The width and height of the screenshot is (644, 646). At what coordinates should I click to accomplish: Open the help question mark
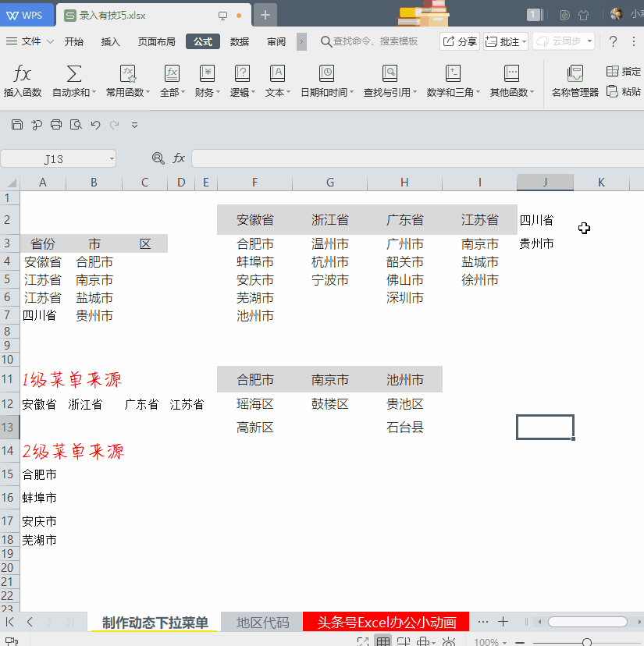click(x=613, y=41)
